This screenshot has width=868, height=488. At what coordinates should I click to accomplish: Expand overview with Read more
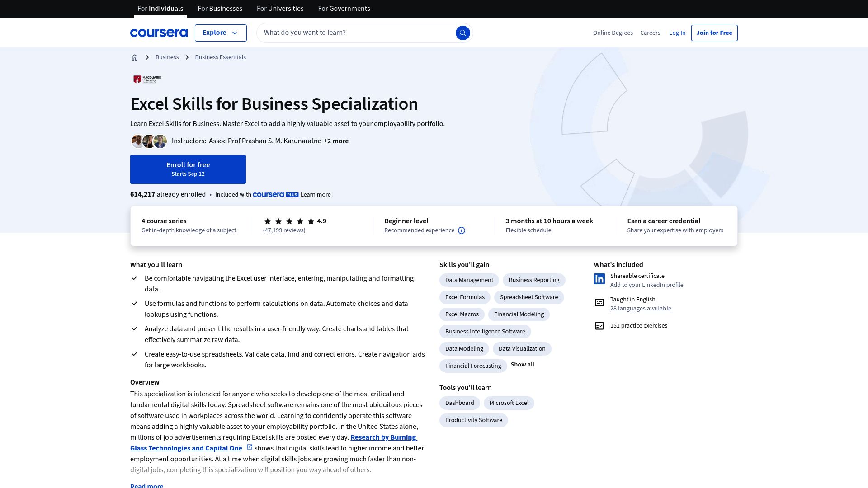click(x=146, y=485)
